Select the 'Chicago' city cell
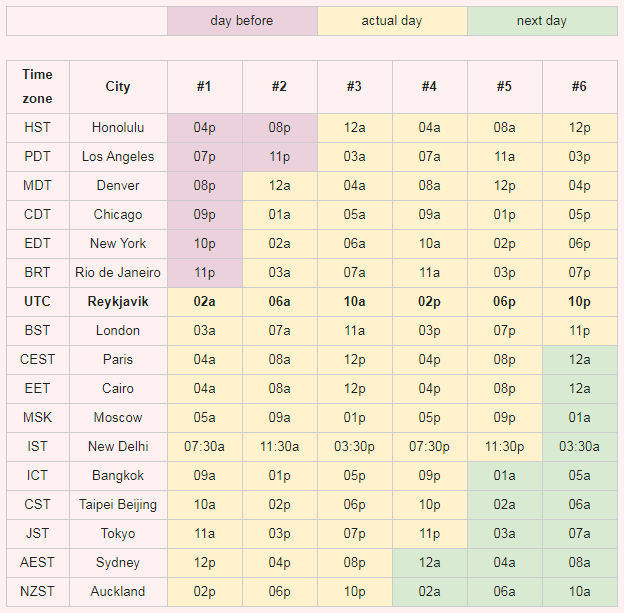 pos(118,215)
